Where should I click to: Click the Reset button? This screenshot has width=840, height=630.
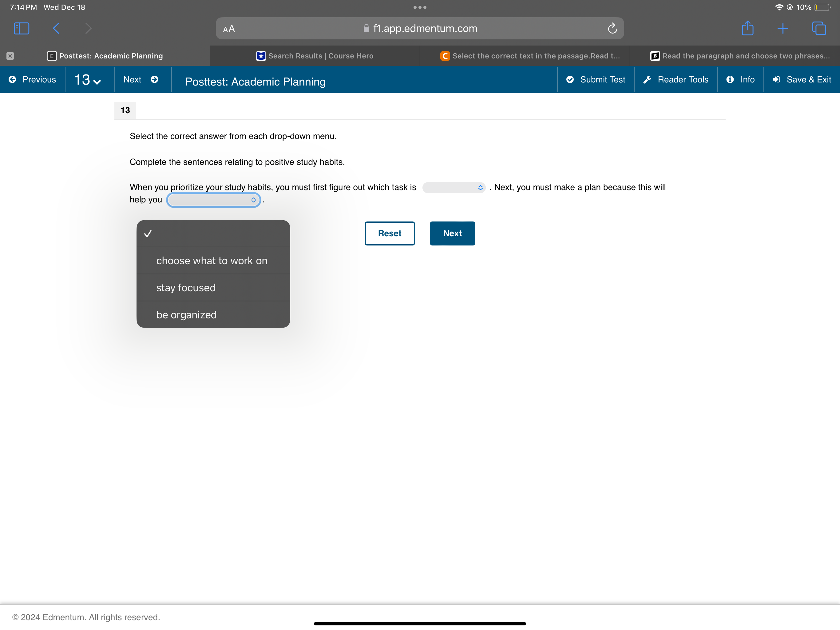point(390,233)
